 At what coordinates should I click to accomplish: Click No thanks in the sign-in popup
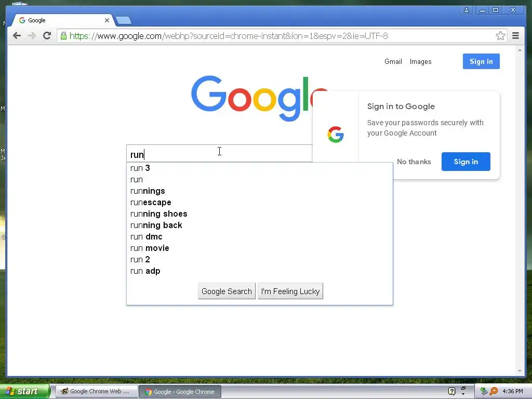[x=414, y=162]
